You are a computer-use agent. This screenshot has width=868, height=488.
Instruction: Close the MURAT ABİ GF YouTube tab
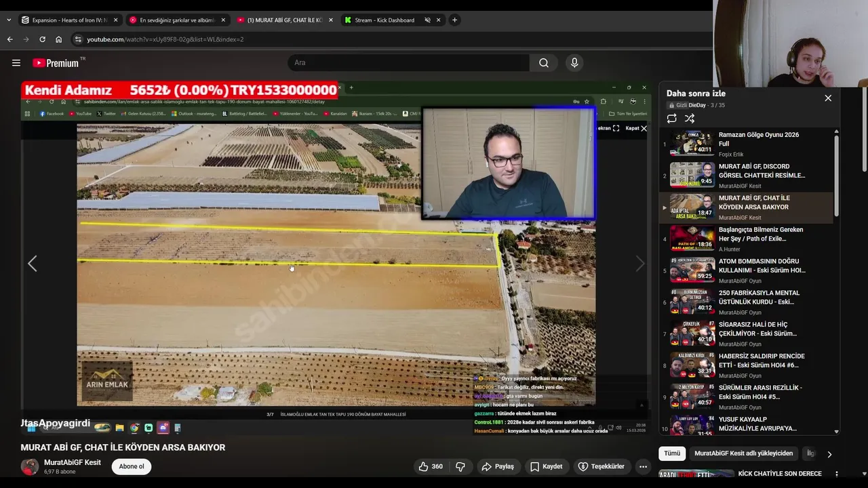(331, 20)
